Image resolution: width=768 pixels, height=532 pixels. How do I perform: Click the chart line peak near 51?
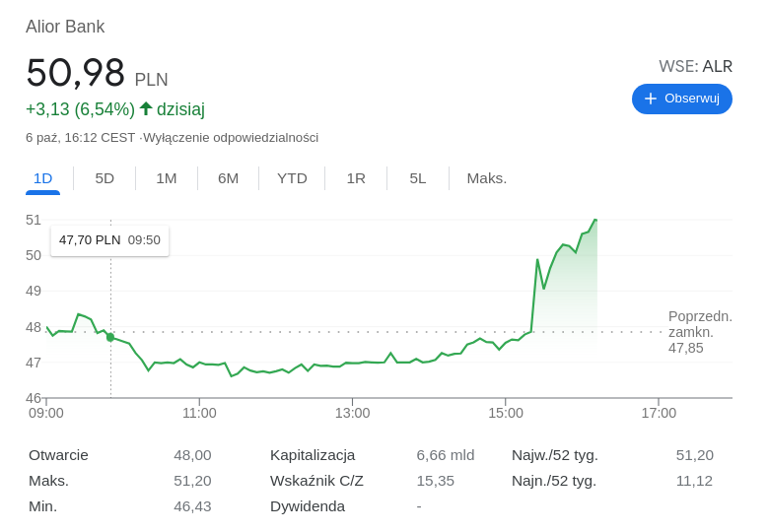pyautogui.click(x=595, y=221)
